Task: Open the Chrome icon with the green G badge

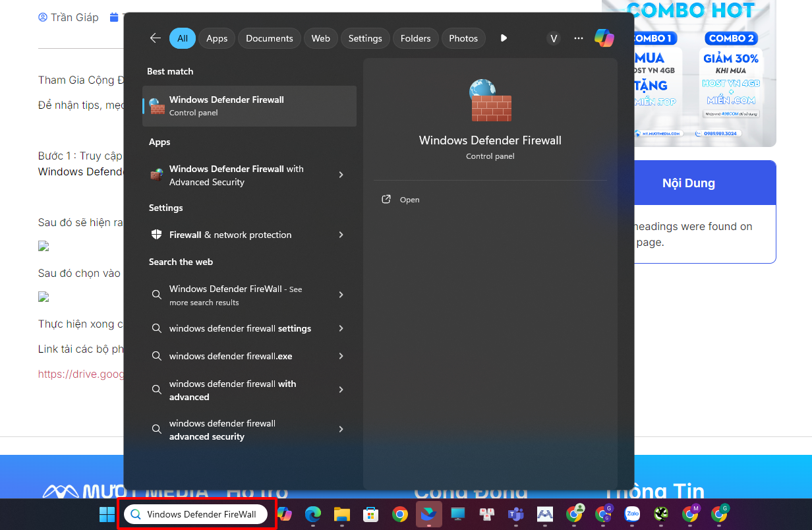Action: click(720, 514)
